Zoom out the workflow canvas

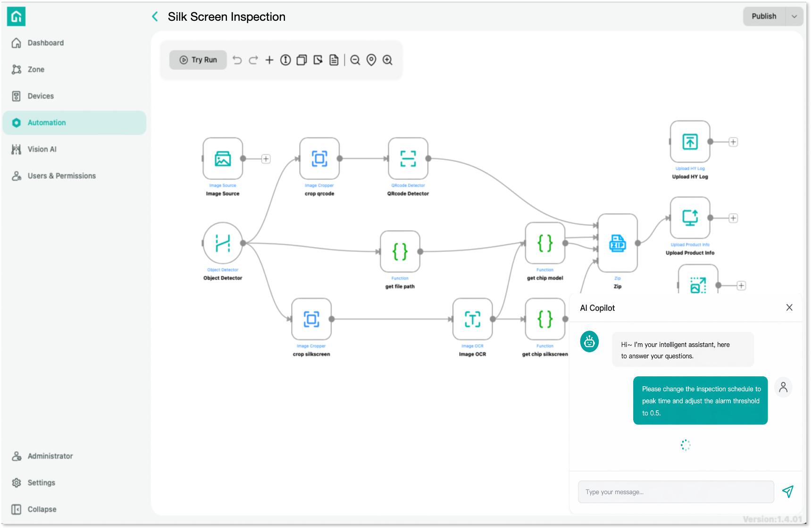[355, 60]
